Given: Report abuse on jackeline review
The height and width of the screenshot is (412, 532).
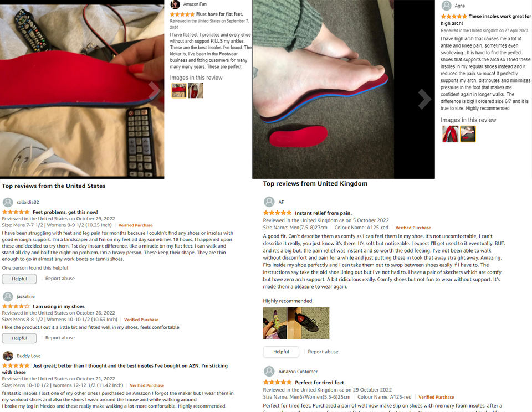Looking at the screenshot, I should 60,338.
